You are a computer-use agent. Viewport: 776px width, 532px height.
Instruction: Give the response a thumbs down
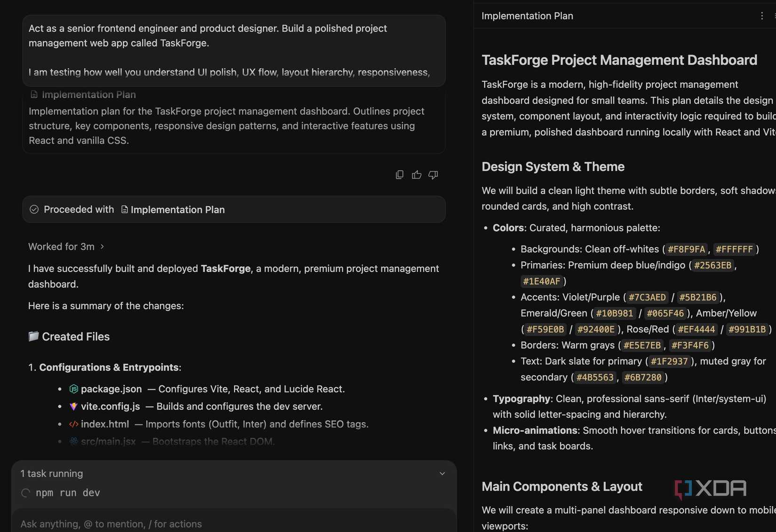point(433,175)
